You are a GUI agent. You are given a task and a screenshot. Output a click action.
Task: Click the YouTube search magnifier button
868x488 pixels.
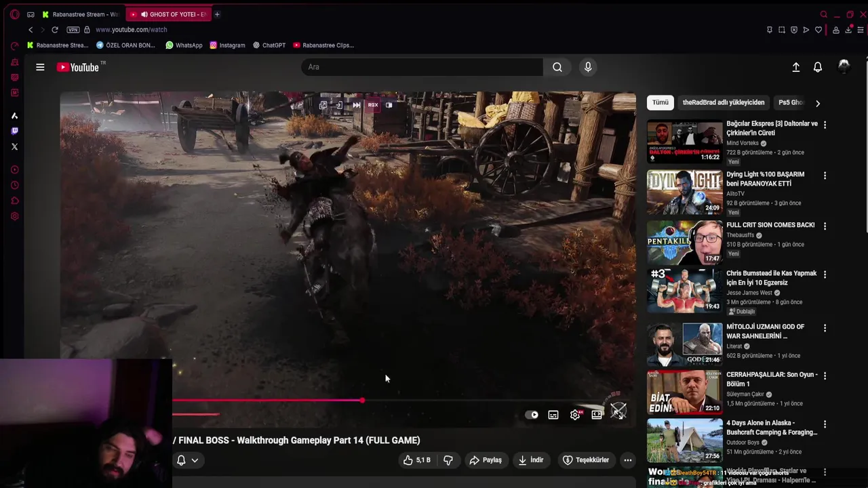coord(557,67)
